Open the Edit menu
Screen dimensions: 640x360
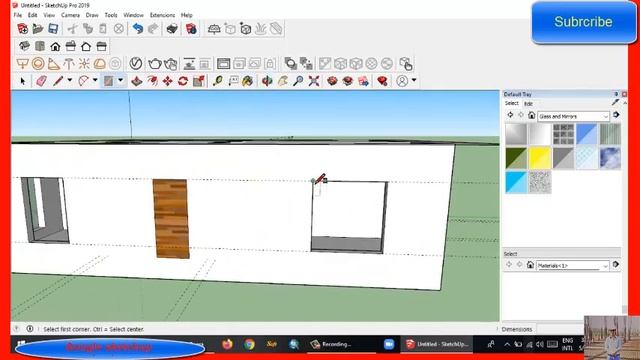(33, 15)
